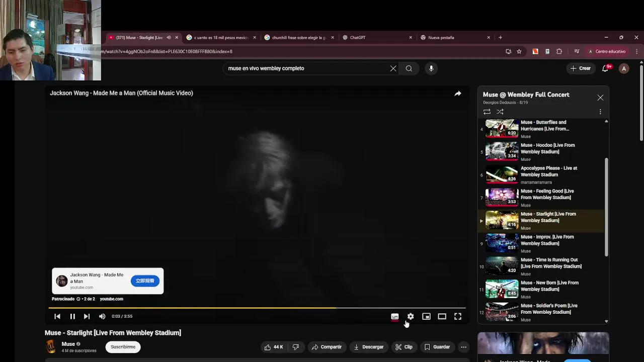Toggle subtitles on the player
This screenshot has height=362, width=644.
click(x=395, y=316)
